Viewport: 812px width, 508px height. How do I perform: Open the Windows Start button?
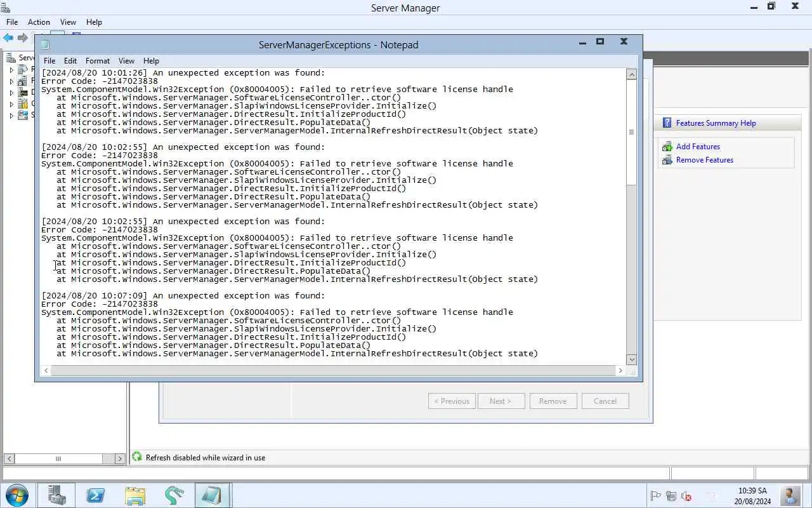pyautogui.click(x=16, y=495)
